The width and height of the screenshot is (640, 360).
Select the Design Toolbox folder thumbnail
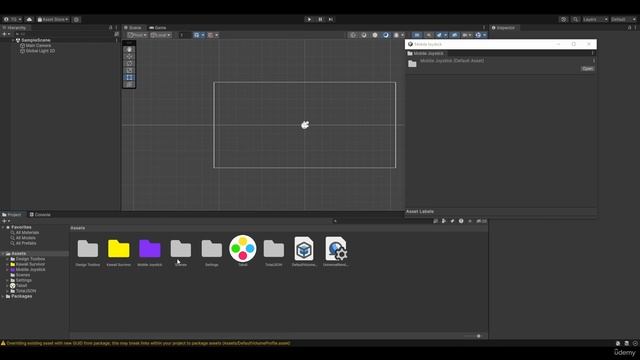[88, 249]
